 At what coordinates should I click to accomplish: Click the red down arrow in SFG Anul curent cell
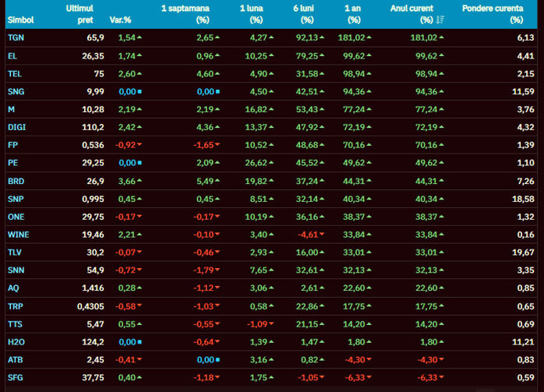(442, 378)
